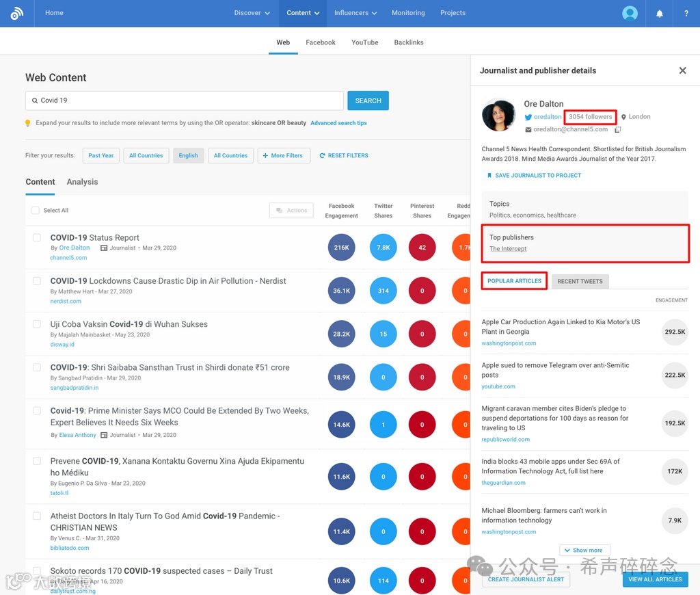Switch to the YouTube tab
700x595 pixels.
(364, 42)
